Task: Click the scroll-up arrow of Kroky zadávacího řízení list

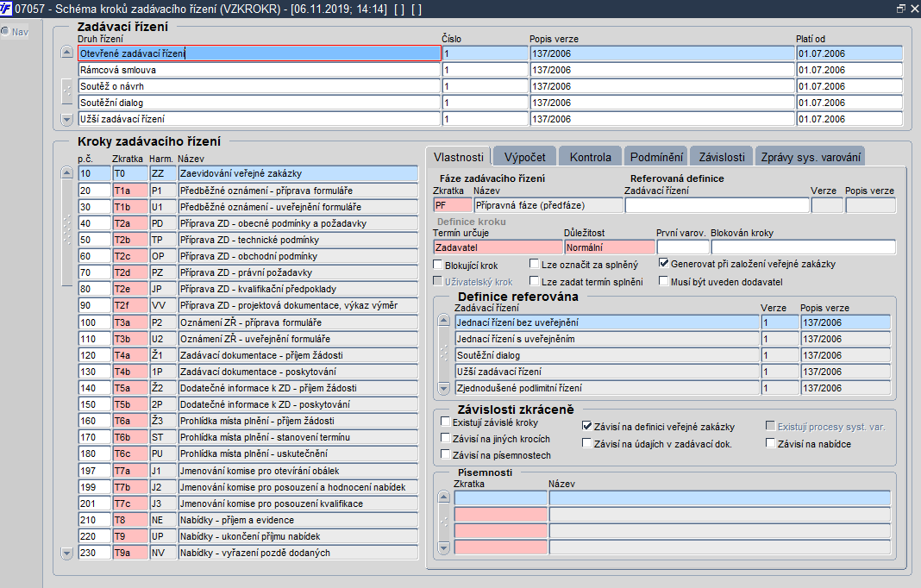Action: coord(67,172)
